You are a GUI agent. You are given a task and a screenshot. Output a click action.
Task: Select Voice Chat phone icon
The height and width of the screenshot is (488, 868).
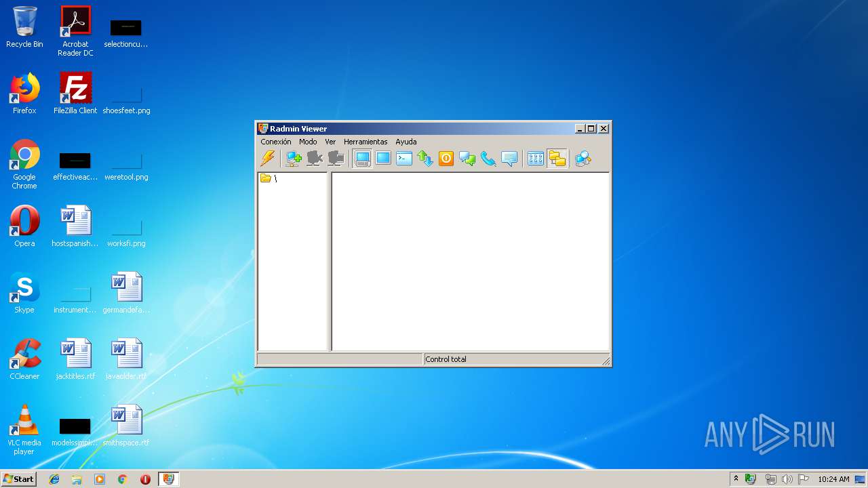[488, 159]
